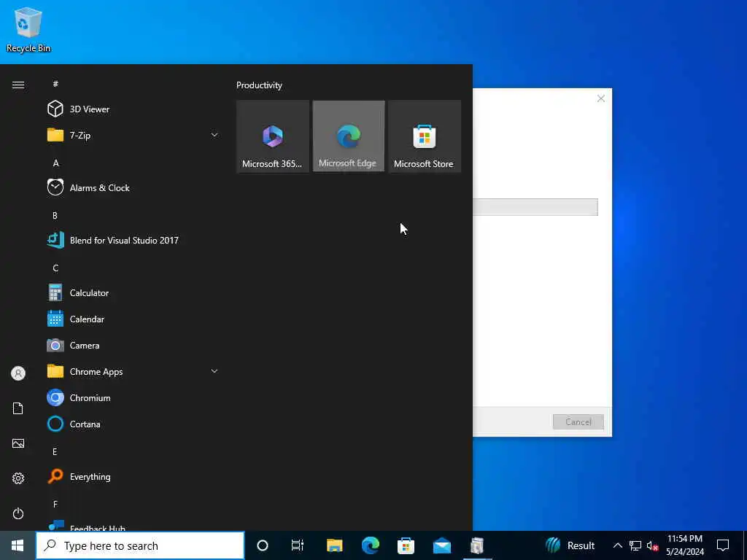Click the Result item on the taskbar

[x=570, y=545]
